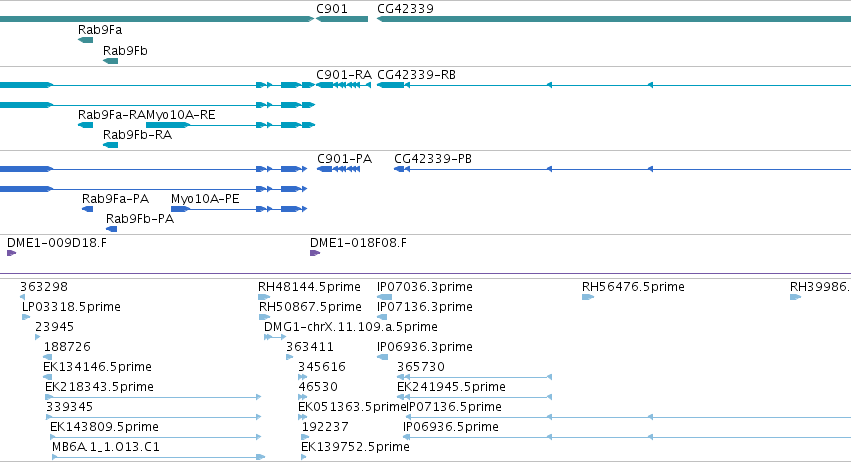
Task: Select the CG42339 gene label
Action: (x=405, y=9)
